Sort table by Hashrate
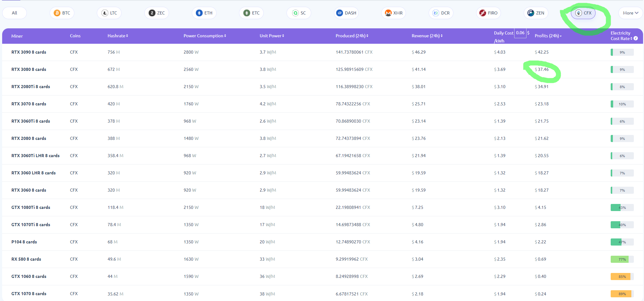 pos(118,36)
